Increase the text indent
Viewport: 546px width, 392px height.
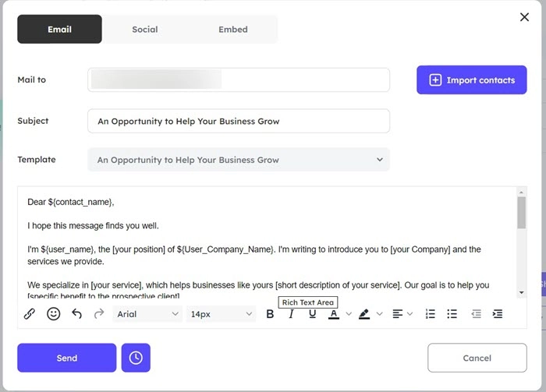498,314
